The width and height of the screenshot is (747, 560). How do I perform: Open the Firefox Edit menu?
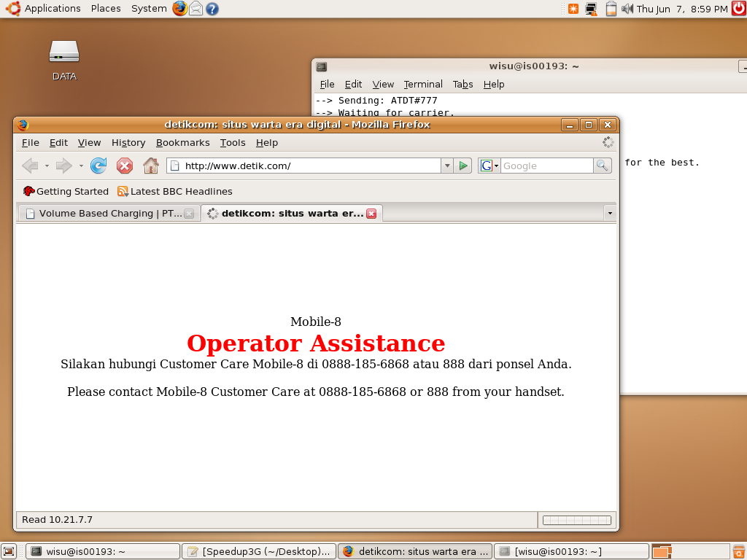pos(58,143)
